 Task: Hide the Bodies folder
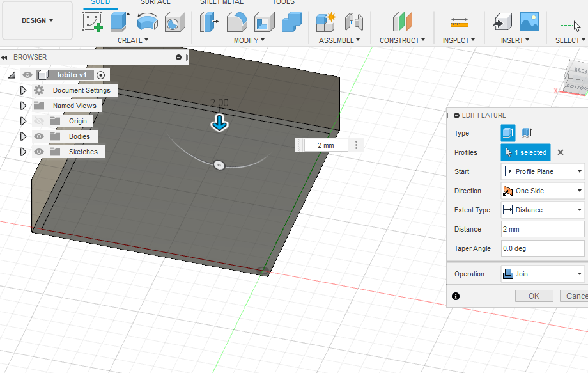(x=39, y=136)
